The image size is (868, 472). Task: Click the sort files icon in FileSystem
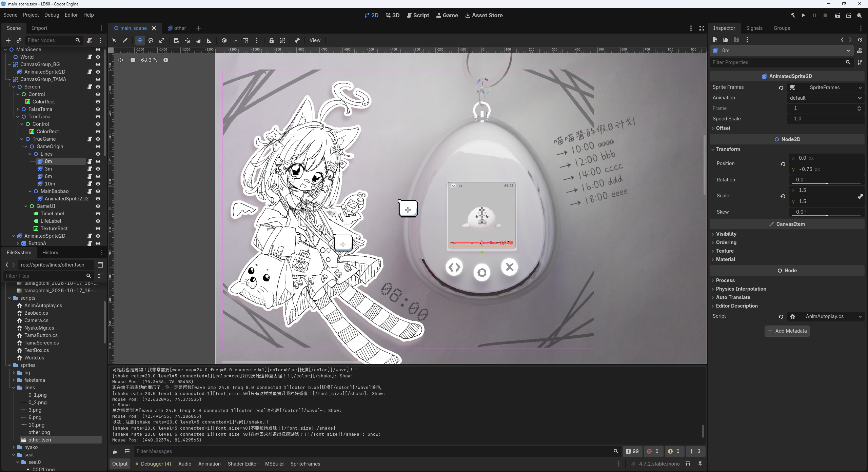pyautogui.click(x=100, y=276)
